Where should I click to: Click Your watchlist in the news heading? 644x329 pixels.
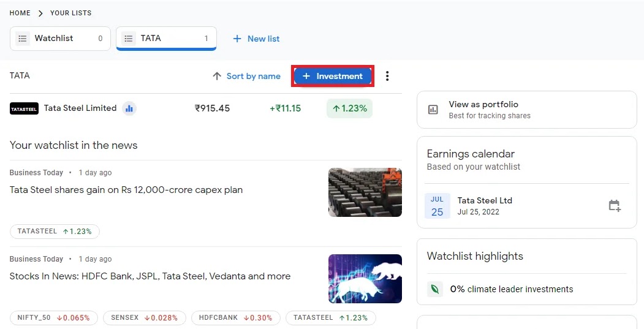coord(74,145)
